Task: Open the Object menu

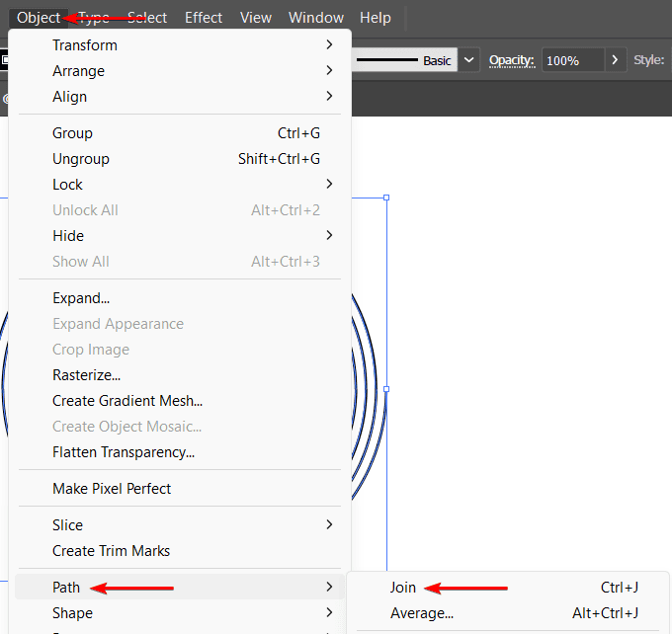Action: 39,18
